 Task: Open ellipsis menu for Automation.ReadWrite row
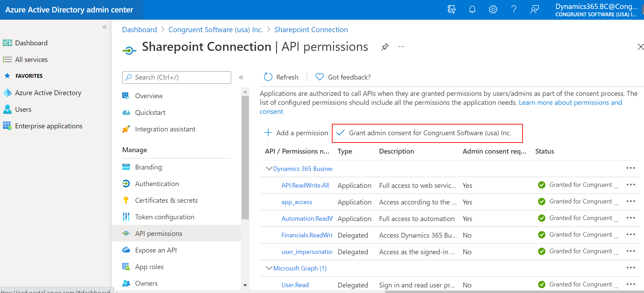(631, 218)
